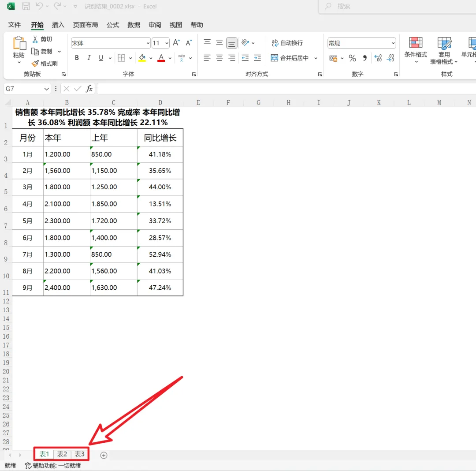Click the Redo icon

click(x=57, y=6)
